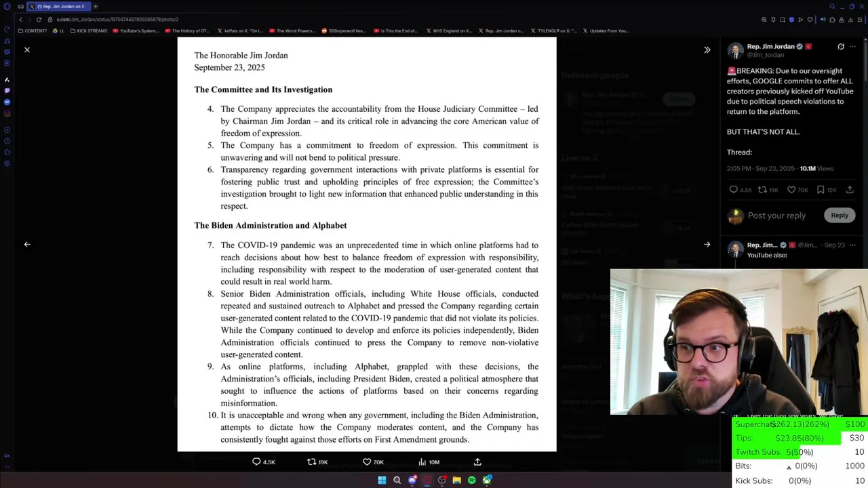Click the Reply button
868x488 pixels.
click(x=840, y=216)
